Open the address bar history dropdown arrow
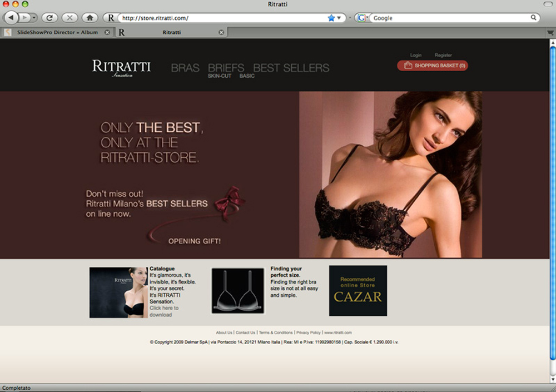The height and width of the screenshot is (392, 556). (x=339, y=18)
